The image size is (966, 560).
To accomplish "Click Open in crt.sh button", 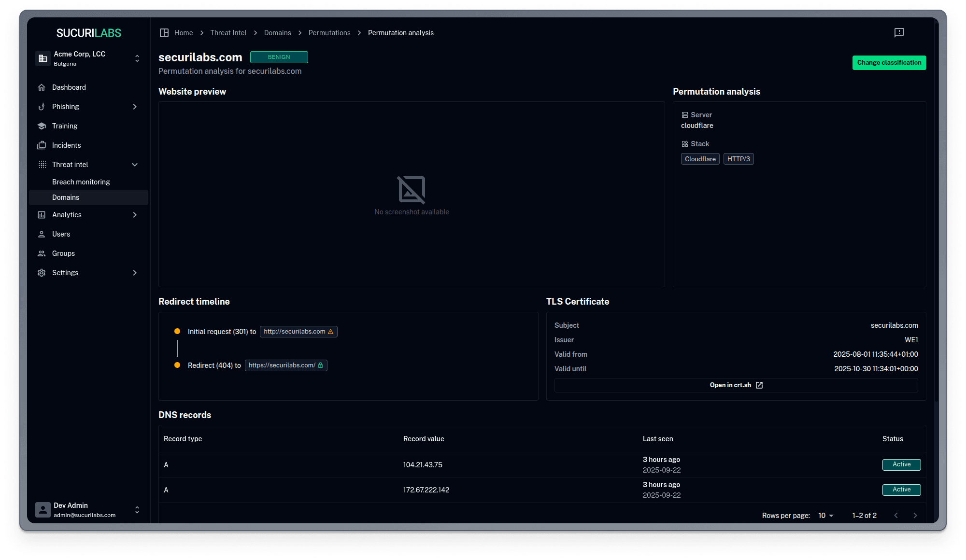I will pyautogui.click(x=736, y=385).
